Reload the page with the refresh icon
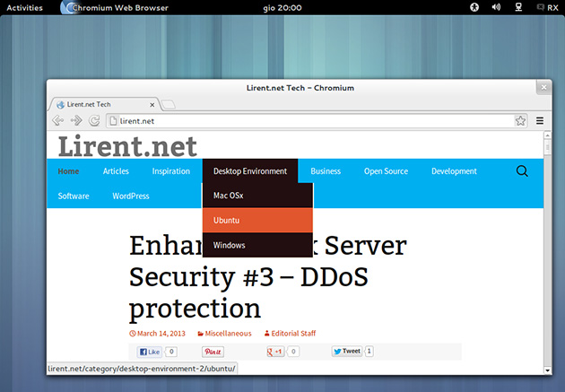The image size is (565, 392). coord(94,120)
